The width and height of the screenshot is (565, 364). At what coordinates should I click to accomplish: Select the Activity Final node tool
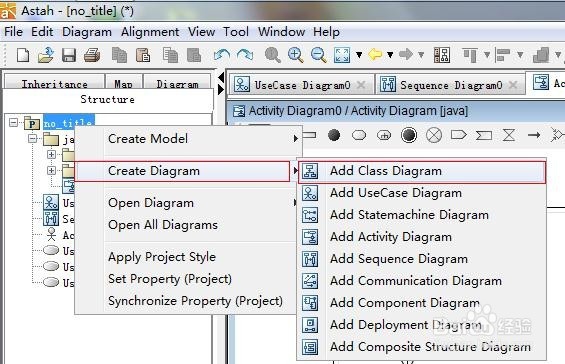click(x=409, y=135)
